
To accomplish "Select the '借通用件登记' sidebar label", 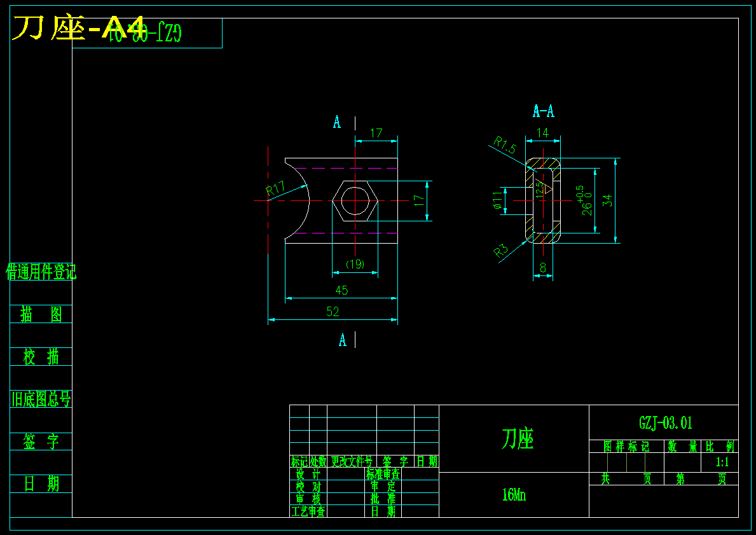I will click(x=41, y=272).
